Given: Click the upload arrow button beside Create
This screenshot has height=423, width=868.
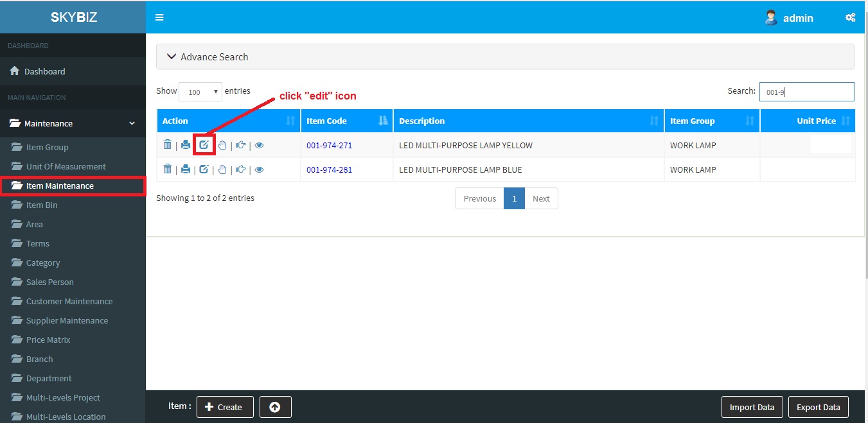Looking at the screenshot, I should tap(275, 407).
